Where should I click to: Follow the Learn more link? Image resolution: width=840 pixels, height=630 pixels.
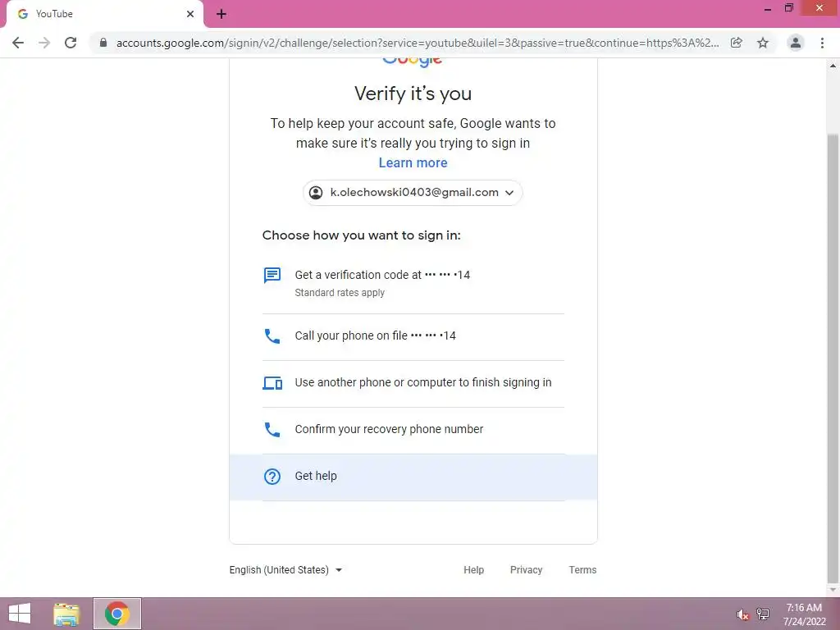click(x=413, y=163)
